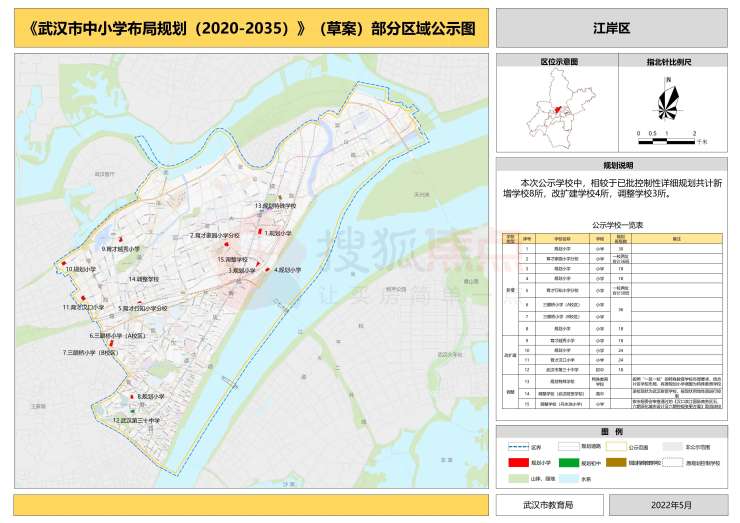Image resolution: width=740 pixels, height=523 pixels.
Task: Click the map label 4.规划小学
Action: pyautogui.click(x=287, y=270)
